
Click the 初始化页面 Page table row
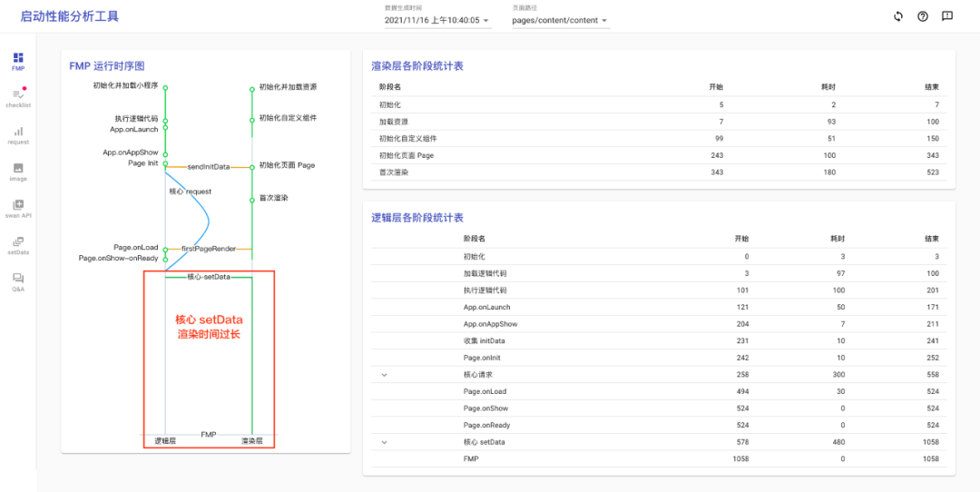(x=659, y=155)
